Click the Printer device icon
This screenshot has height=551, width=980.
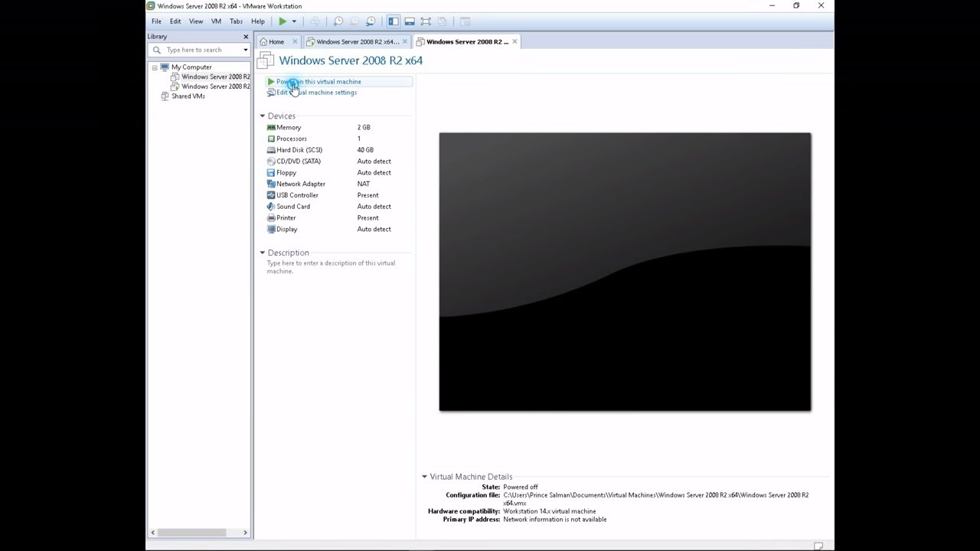point(271,217)
